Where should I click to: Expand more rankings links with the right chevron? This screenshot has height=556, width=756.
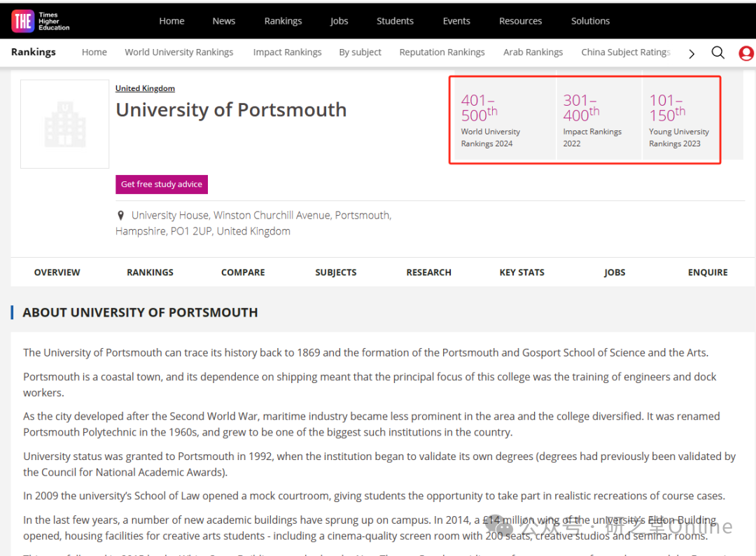(x=692, y=53)
